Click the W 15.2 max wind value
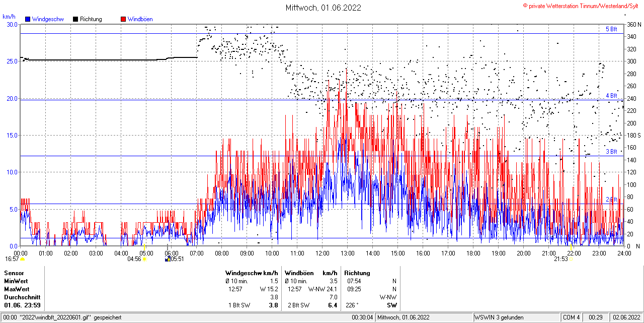This screenshot has height=323, width=644. click(269, 289)
